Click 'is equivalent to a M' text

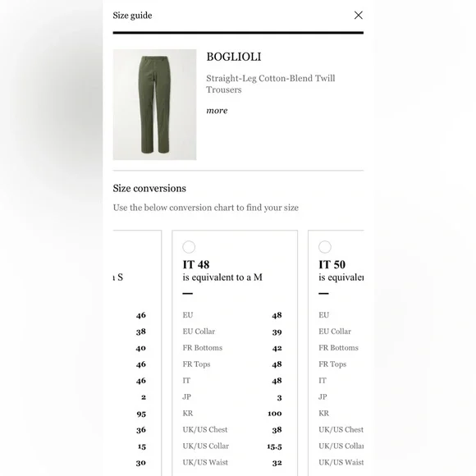point(222,277)
